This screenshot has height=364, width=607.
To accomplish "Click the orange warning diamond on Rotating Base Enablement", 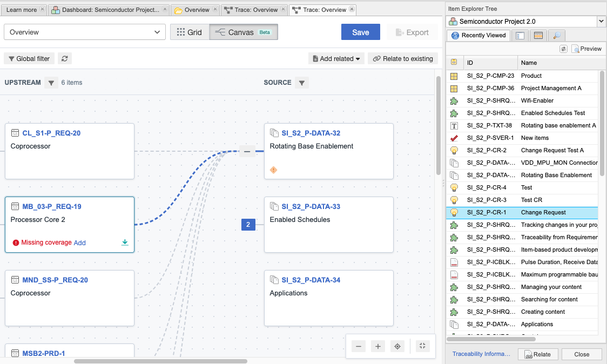I will (273, 170).
